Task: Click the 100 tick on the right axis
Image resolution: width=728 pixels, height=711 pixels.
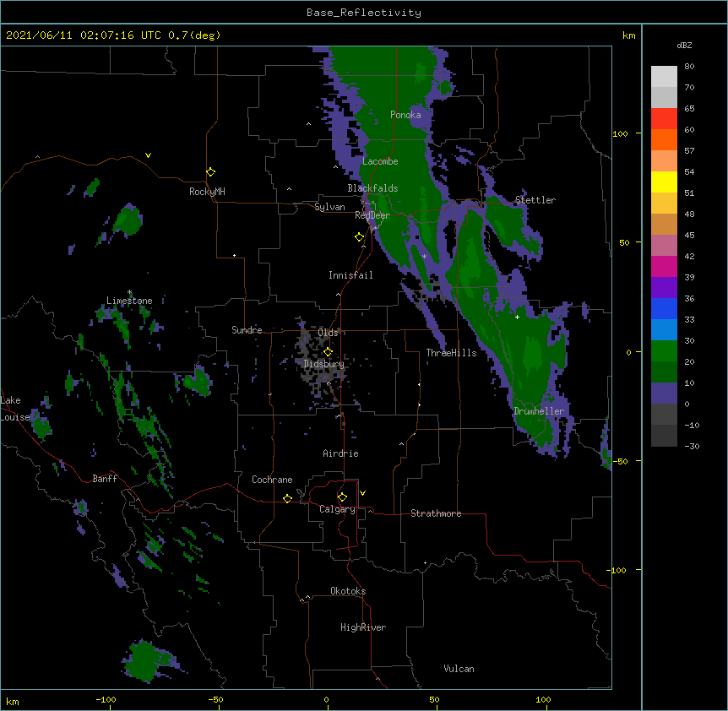Action: (x=620, y=133)
